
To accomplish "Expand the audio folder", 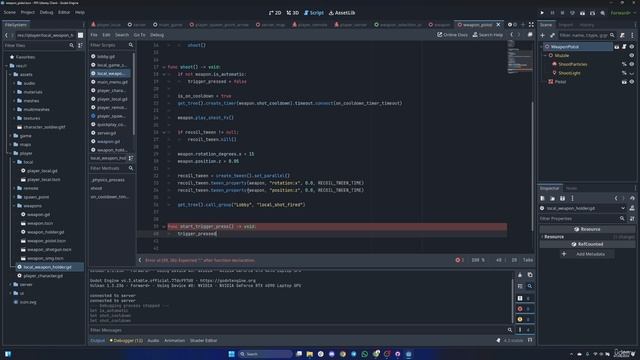I will click(14, 83).
